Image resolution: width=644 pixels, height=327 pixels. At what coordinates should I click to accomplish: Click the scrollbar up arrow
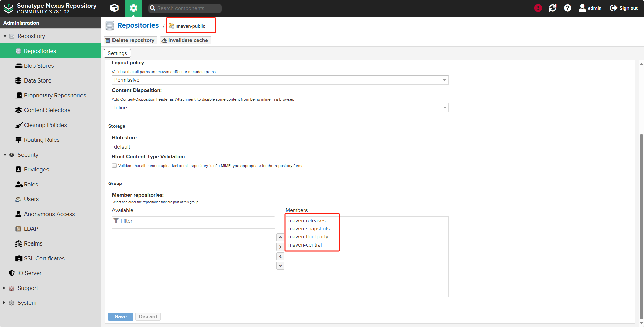tap(641, 64)
